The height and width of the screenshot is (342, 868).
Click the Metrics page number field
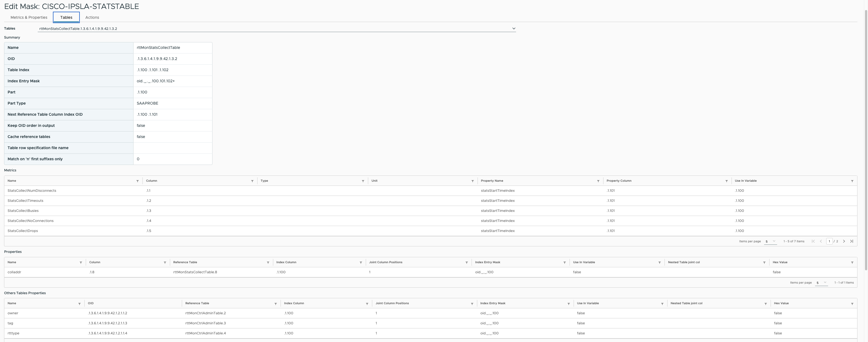[x=829, y=241]
